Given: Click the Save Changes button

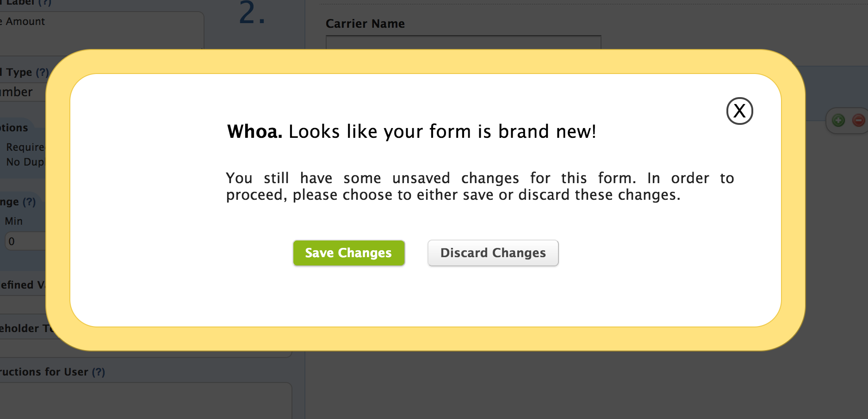Looking at the screenshot, I should [349, 253].
